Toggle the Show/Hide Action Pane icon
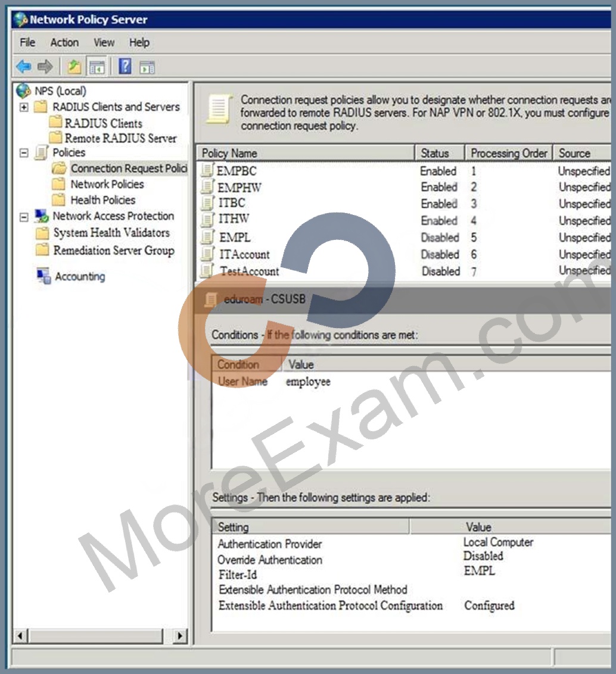The width and height of the screenshot is (616, 674). pyautogui.click(x=147, y=67)
